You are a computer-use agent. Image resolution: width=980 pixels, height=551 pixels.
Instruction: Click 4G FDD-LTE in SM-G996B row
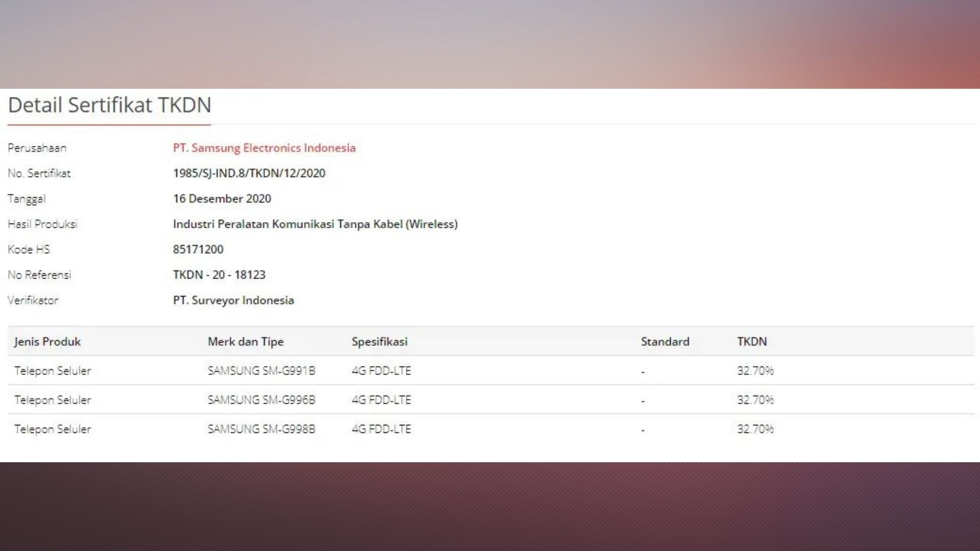[381, 400]
